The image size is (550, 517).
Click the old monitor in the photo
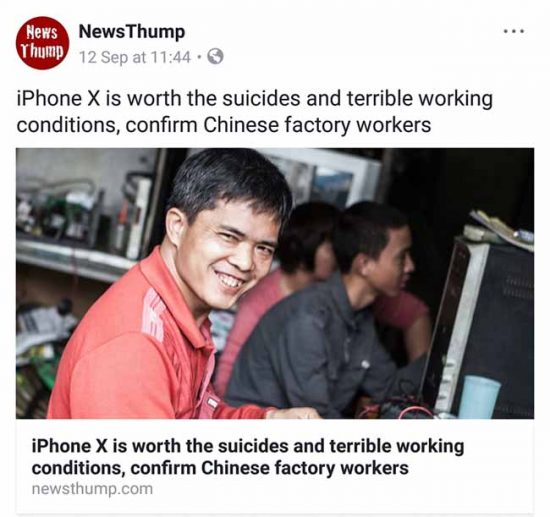click(484, 326)
